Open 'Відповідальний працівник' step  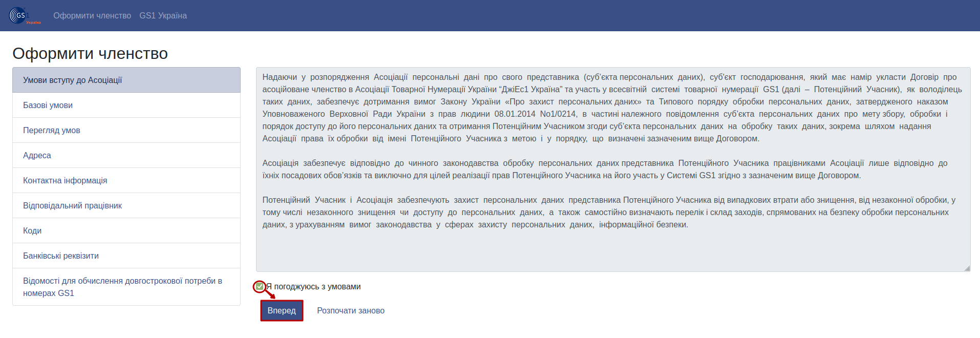[126, 205]
